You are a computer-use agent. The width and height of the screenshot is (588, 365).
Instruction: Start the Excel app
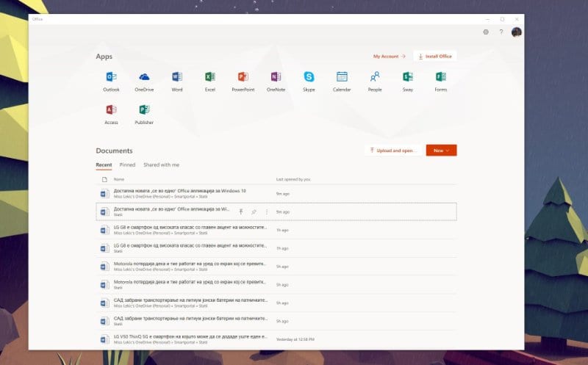click(210, 82)
